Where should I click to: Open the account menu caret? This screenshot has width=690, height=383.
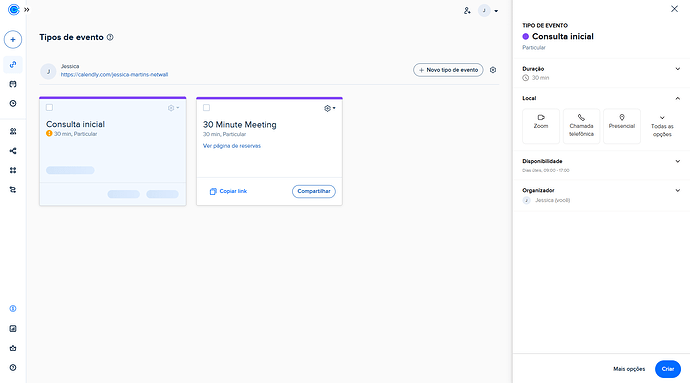(496, 11)
